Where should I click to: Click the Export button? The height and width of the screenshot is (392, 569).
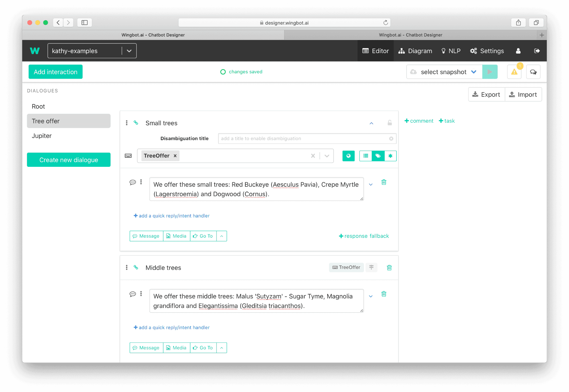point(486,95)
